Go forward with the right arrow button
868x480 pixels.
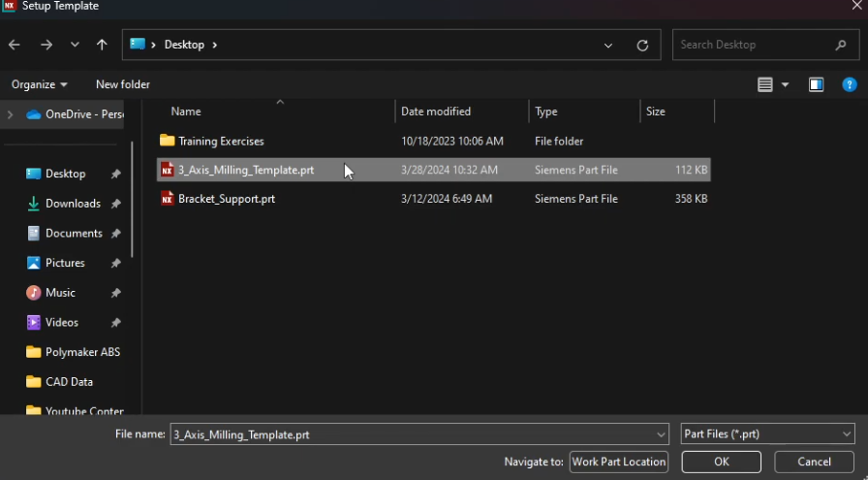pos(46,45)
